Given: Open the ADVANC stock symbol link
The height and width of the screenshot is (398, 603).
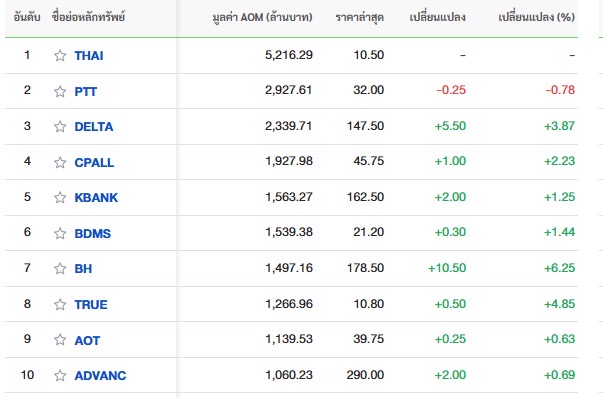Looking at the screenshot, I should 100,375.
